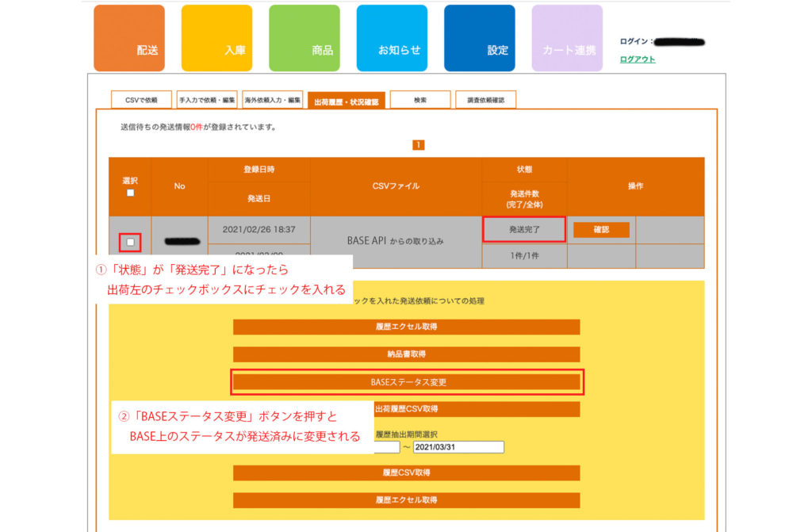Switch to the 検索 tab
Screen dimensions: 812x532
(420, 100)
